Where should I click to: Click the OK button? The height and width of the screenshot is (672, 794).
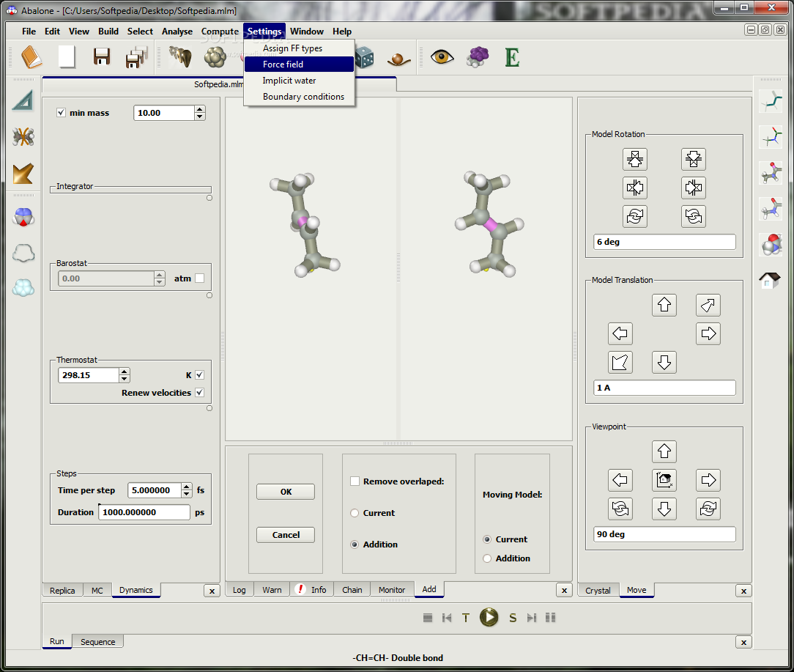[286, 492]
